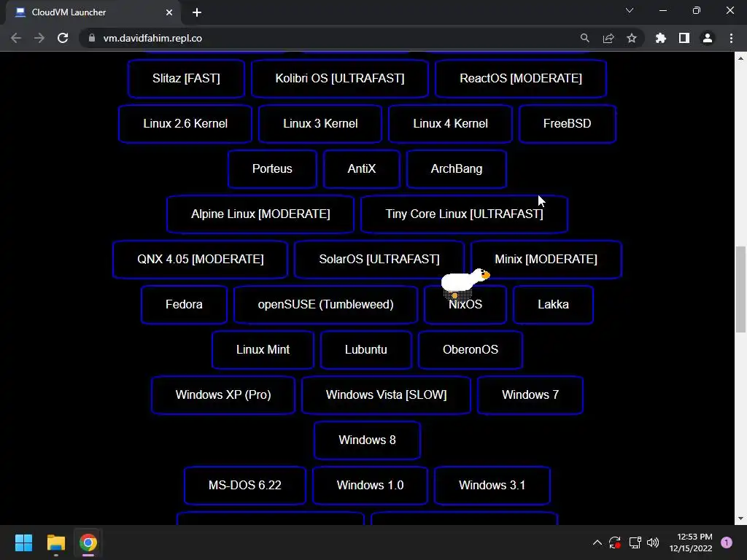Launch MS-DOS 6.22
This screenshot has width=747, height=560.
[x=245, y=486]
